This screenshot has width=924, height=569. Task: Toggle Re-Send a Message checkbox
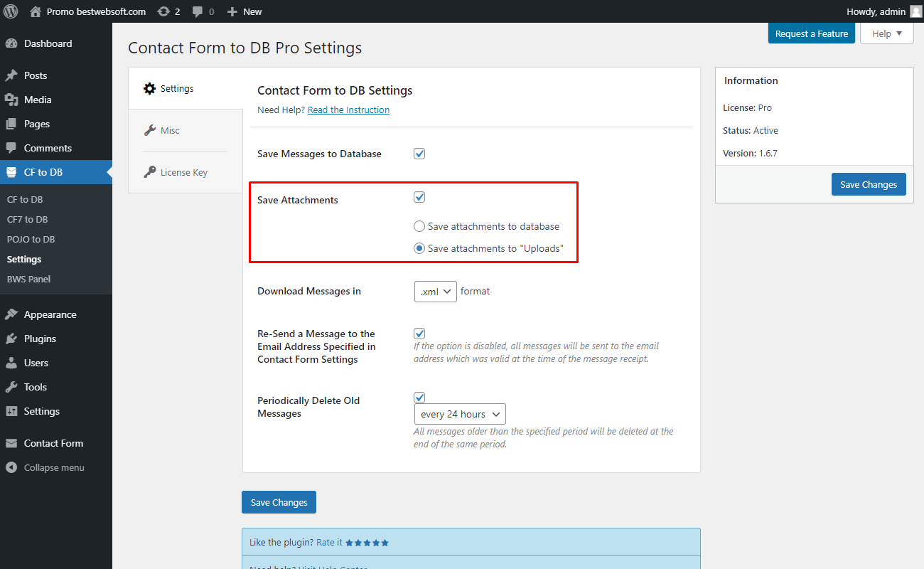(419, 333)
